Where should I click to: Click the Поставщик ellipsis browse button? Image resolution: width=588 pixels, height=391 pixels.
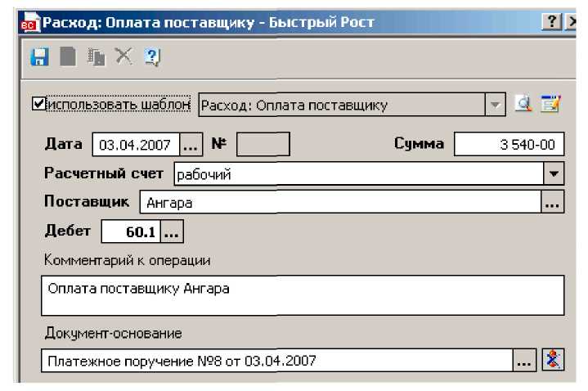tap(552, 202)
